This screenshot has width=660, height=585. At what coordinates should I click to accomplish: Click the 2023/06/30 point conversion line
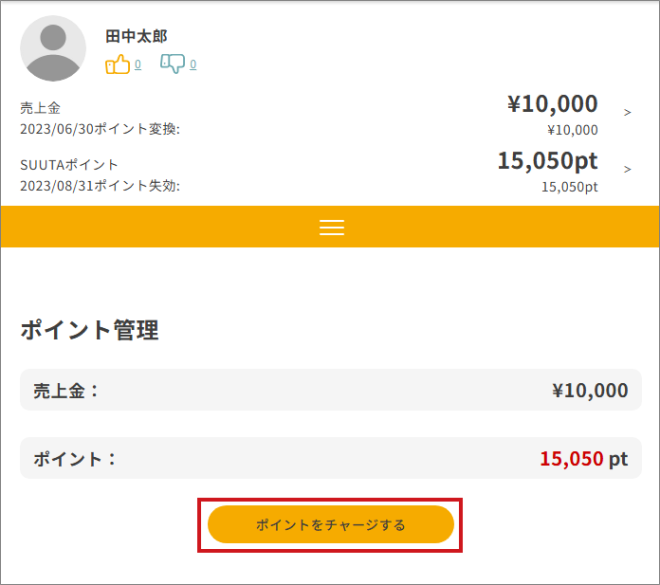click(100, 129)
